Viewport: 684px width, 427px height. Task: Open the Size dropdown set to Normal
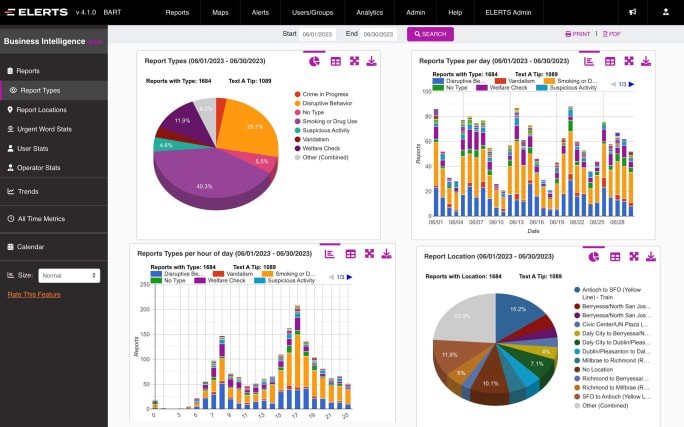click(68, 275)
